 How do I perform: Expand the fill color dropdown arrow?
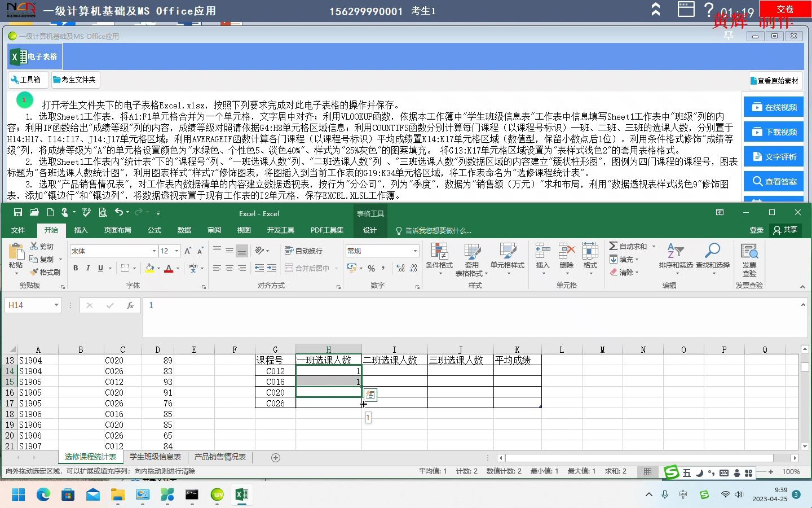(158, 269)
